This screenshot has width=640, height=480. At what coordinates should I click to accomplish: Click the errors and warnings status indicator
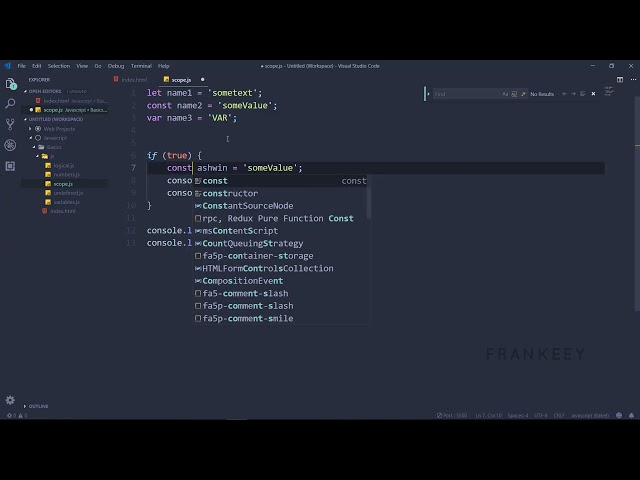tap(17, 416)
